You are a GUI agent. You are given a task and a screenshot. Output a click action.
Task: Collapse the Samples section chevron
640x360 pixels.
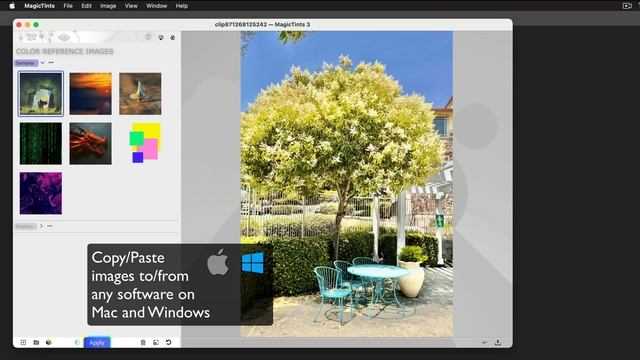pos(42,63)
